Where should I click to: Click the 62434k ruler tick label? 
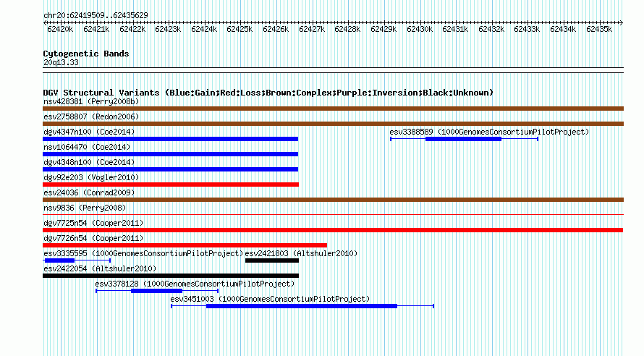(x=563, y=29)
